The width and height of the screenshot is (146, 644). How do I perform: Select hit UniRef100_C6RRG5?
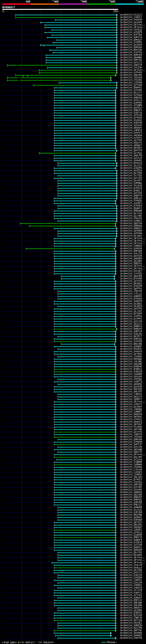point(131,246)
